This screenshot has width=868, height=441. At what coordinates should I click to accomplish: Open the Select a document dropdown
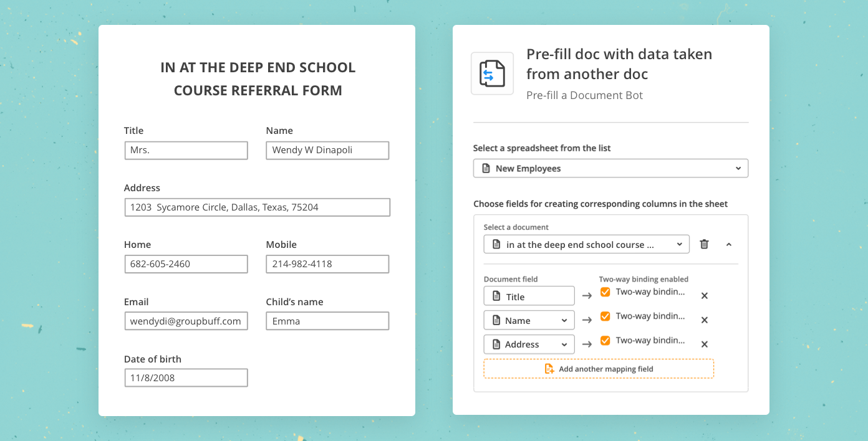(x=586, y=244)
